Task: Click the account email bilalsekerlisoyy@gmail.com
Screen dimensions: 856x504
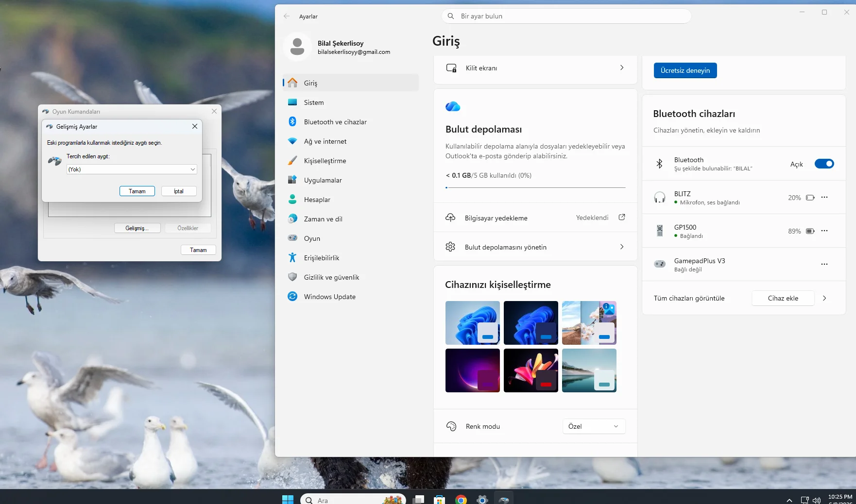Action: pos(354,52)
